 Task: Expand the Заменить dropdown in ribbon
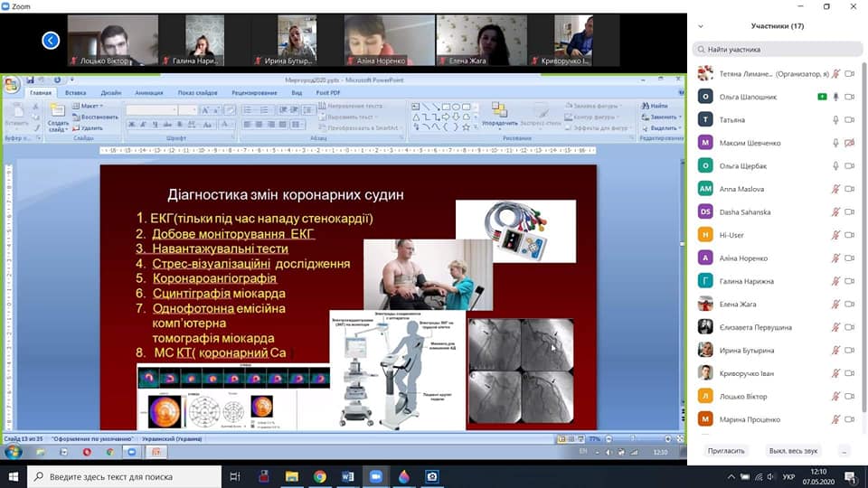[x=663, y=117]
